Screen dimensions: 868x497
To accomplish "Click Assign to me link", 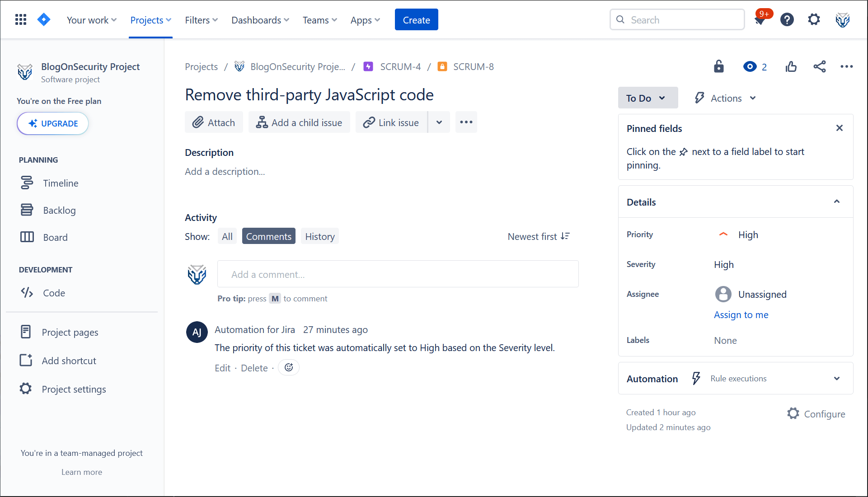I will click(x=741, y=314).
